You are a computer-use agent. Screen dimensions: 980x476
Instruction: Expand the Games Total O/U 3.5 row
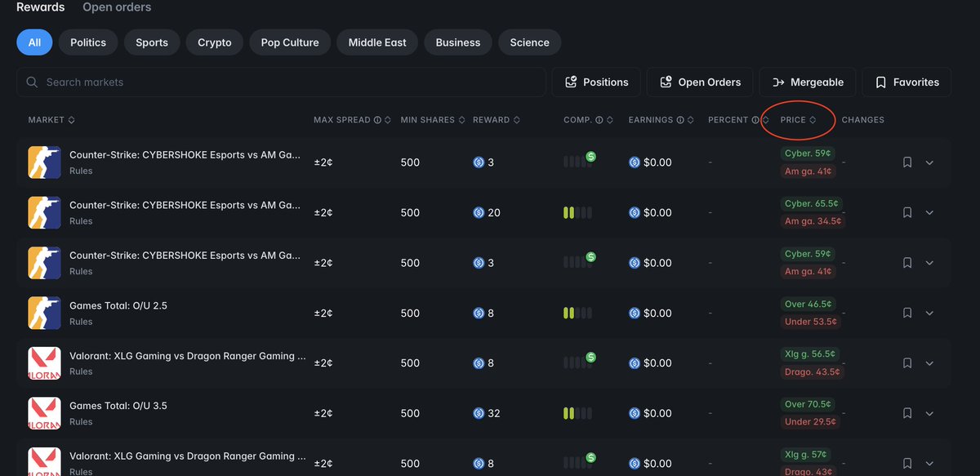[x=929, y=414]
